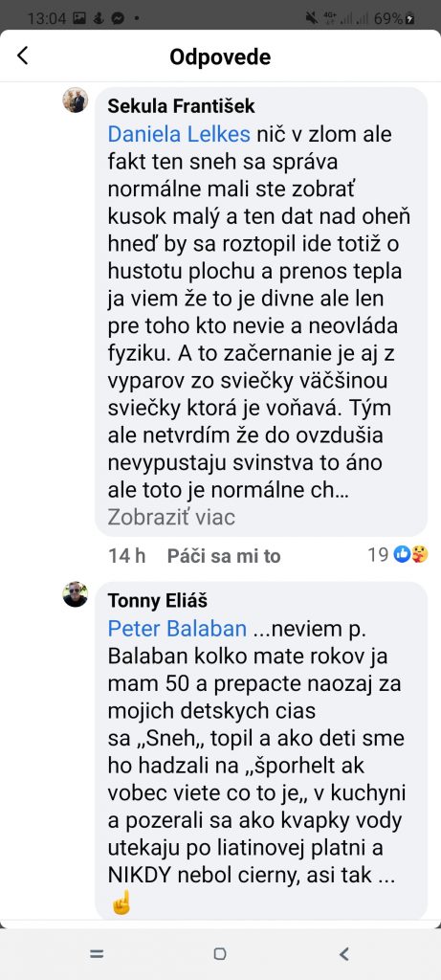The height and width of the screenshot is (980, 441).
Task: Open the Peter Balaban mention link
Action: 177,629
